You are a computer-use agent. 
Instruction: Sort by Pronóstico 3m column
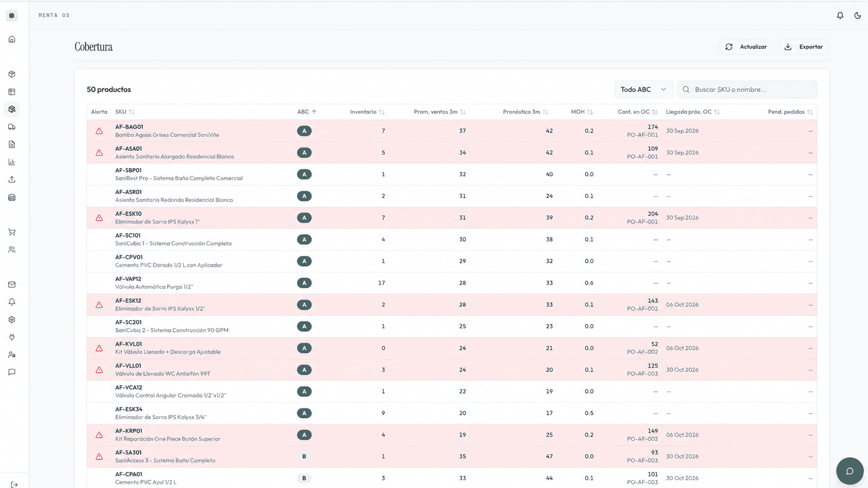point(525,112)
